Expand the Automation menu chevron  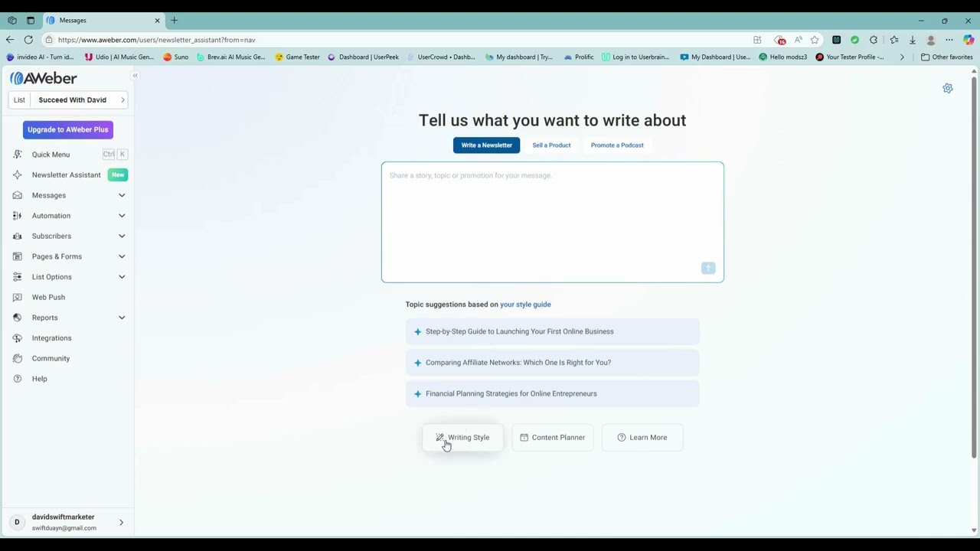(x=122, y=216)
